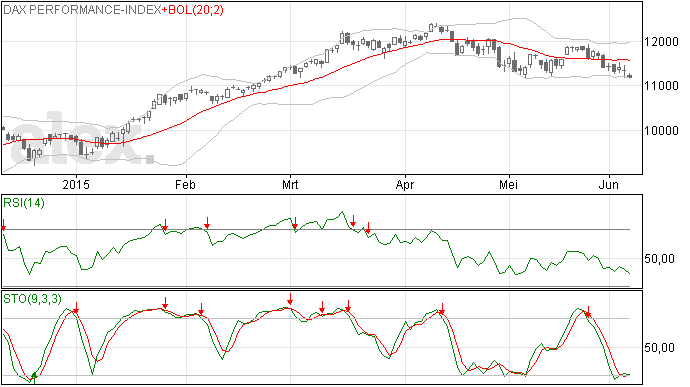Click the 11000 price axis label

[x=661, y=86]
